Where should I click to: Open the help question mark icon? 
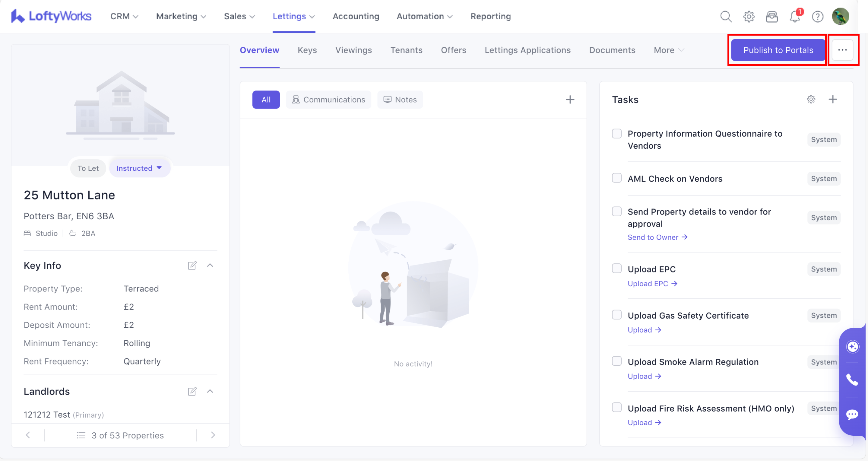pyautogui.click(x=817, y=16)
